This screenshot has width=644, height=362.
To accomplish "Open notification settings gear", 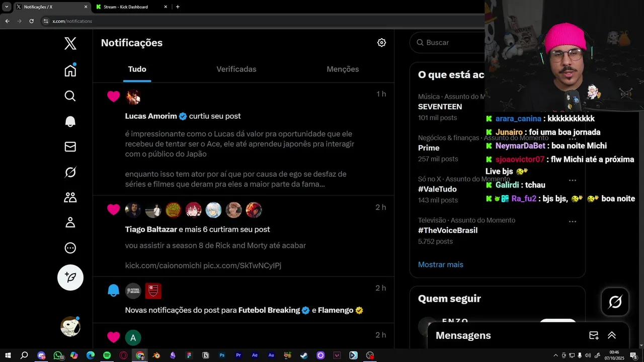I will 382,43.
